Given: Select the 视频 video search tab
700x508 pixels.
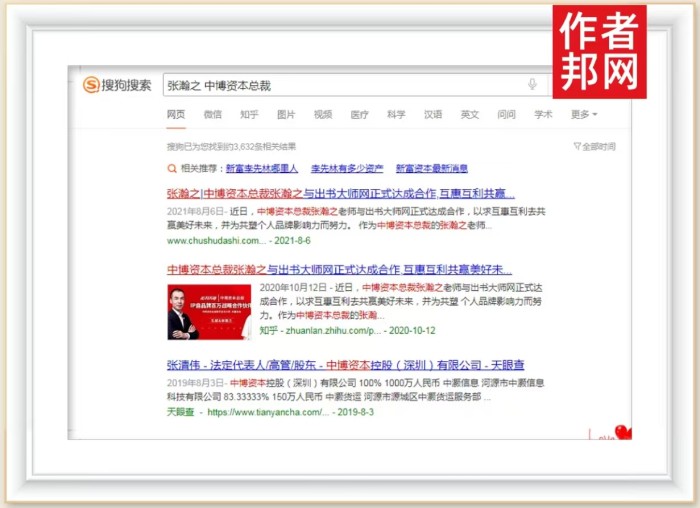Looking at the screenshot, I should [x=323, y=115].
